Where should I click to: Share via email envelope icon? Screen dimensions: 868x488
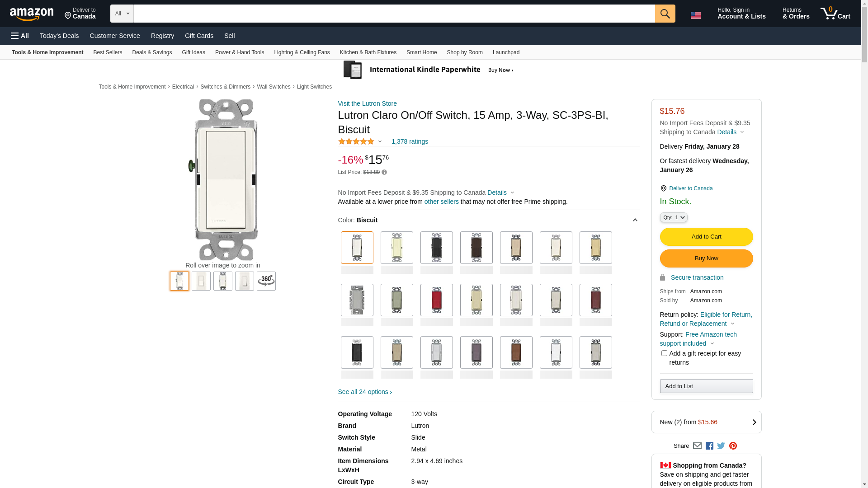[697, 446]
